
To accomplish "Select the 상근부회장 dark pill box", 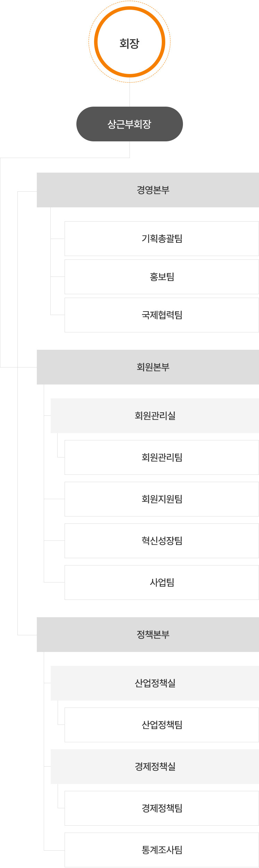I will coord(129,124).
